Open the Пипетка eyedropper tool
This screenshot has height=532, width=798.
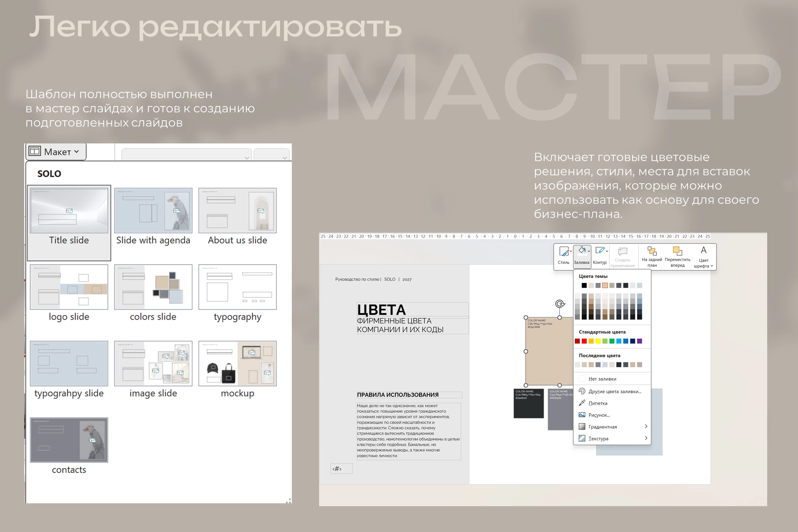582,403
